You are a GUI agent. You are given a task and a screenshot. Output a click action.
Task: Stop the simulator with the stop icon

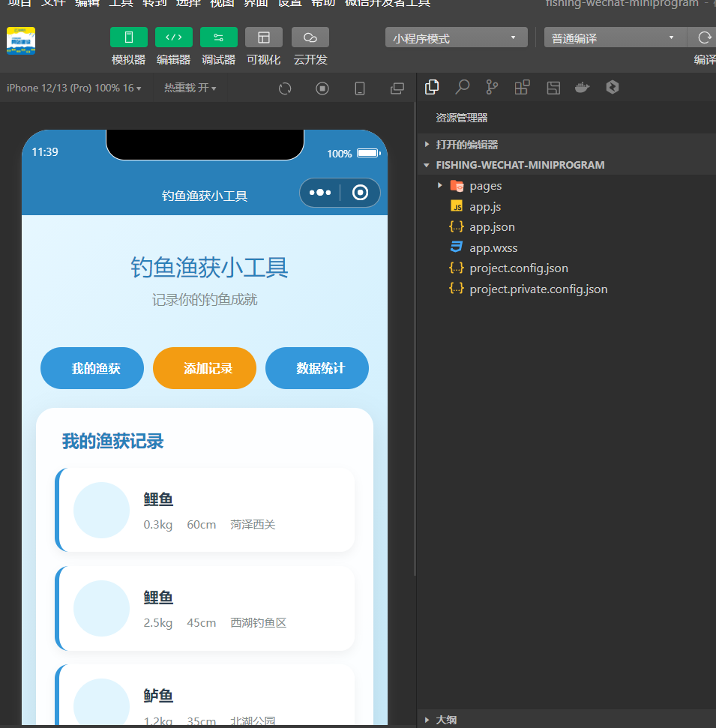click(x=322, y=88)
